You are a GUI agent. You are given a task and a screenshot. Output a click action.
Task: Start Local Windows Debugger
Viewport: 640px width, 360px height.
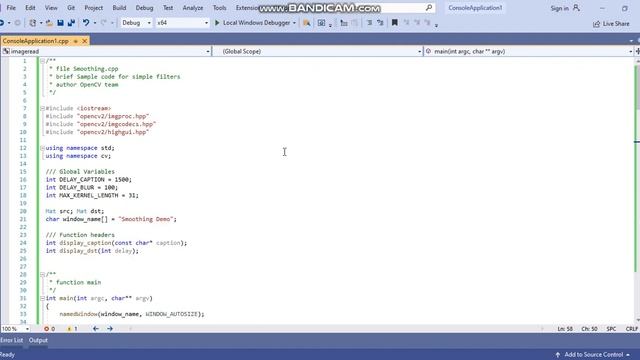pyautogui.click(x=252, y=23)
